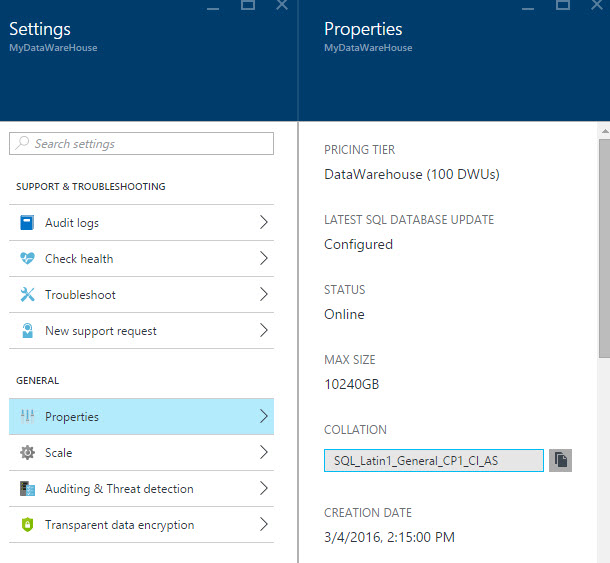This screenshot has height=563, width=610.
Task: Click the Audit logs book icon
Action: 27,223
